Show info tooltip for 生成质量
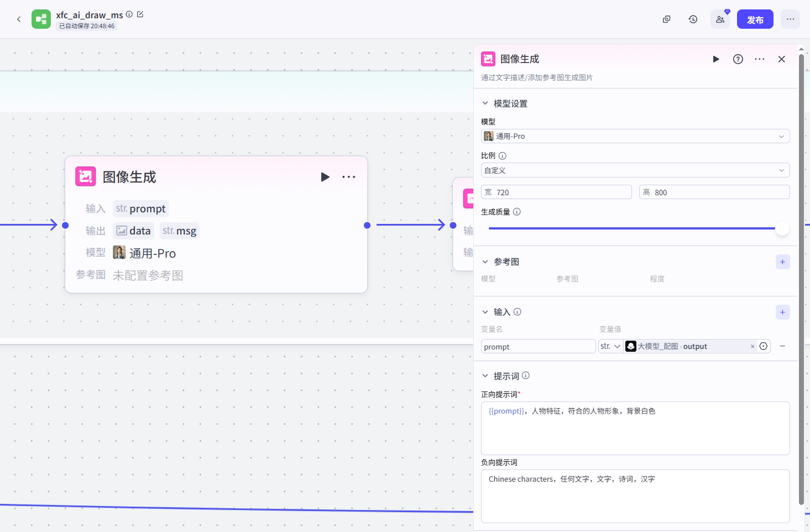This screenshot has height=532, width=810. coord(517,212)
